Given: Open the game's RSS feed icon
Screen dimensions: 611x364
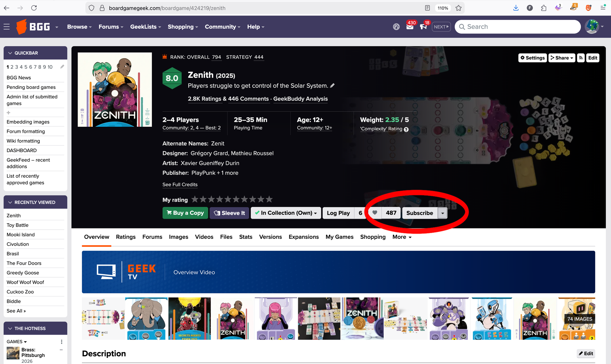Looking at the screenshot, I should point(581,58).
